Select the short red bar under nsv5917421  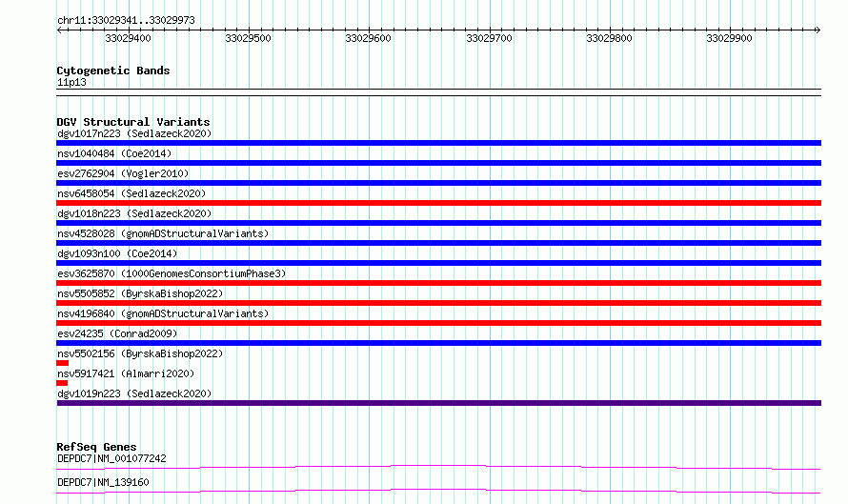pyautogui.click(x=62, y=383)
